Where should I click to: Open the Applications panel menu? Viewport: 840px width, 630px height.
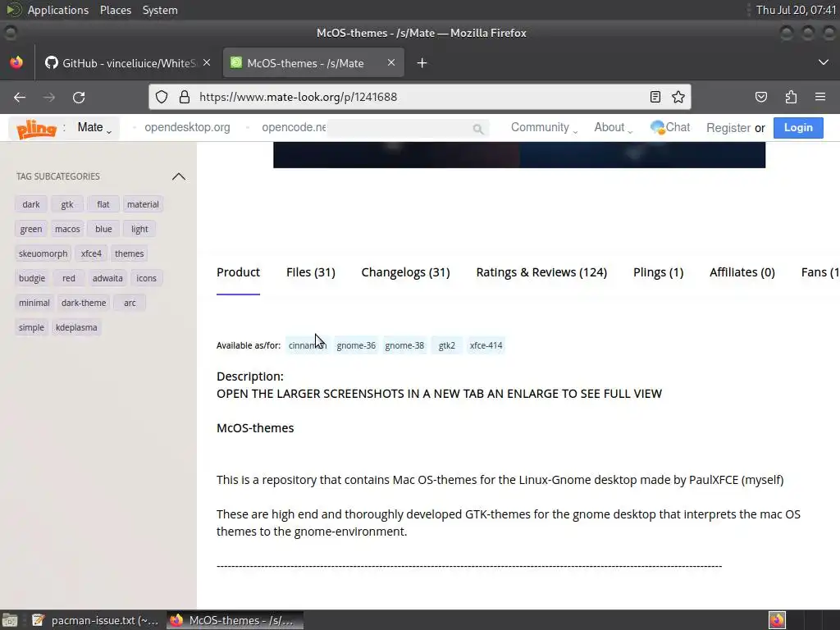[x=58, y=10]
